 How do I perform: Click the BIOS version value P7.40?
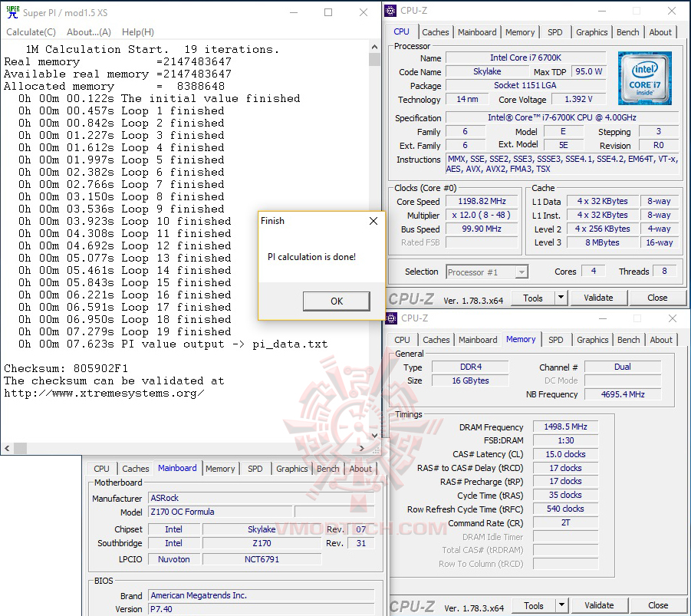click(261, 609)
